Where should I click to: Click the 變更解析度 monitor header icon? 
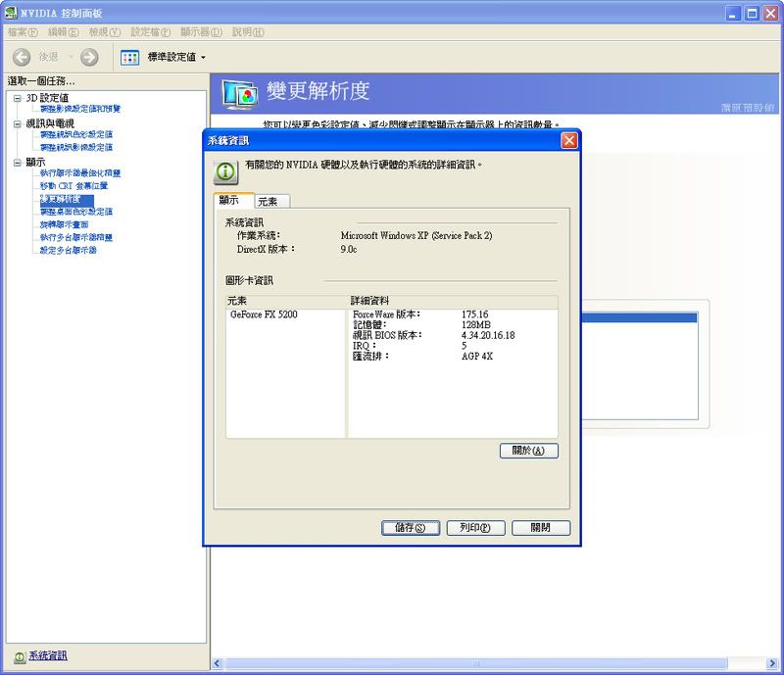pos(240,93)
